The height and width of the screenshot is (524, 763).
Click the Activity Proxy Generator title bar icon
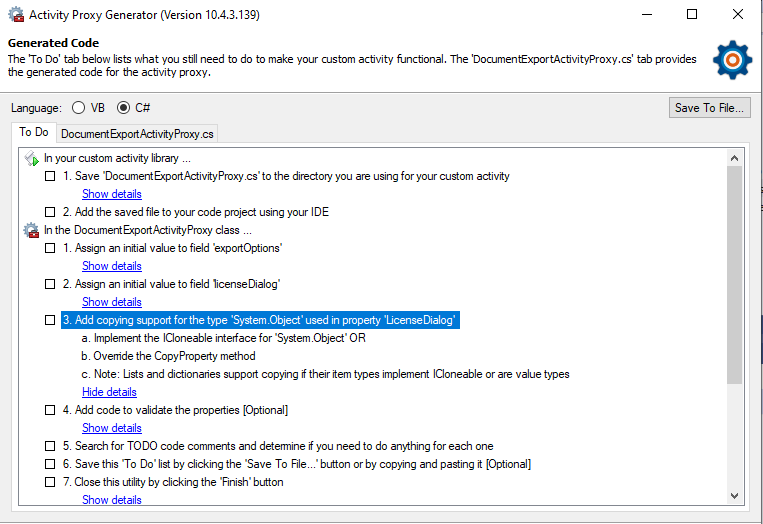click(16, 15)
